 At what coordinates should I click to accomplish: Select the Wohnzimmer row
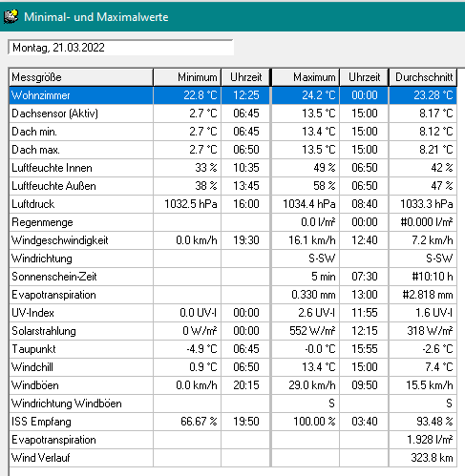click(x=233, y=95)
